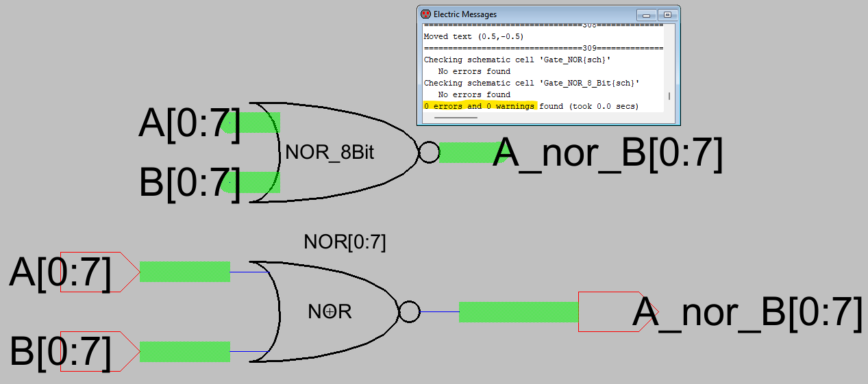868x384 pixels.
Task: Click the Electric Messages window icon
Action: pos(425,14)
